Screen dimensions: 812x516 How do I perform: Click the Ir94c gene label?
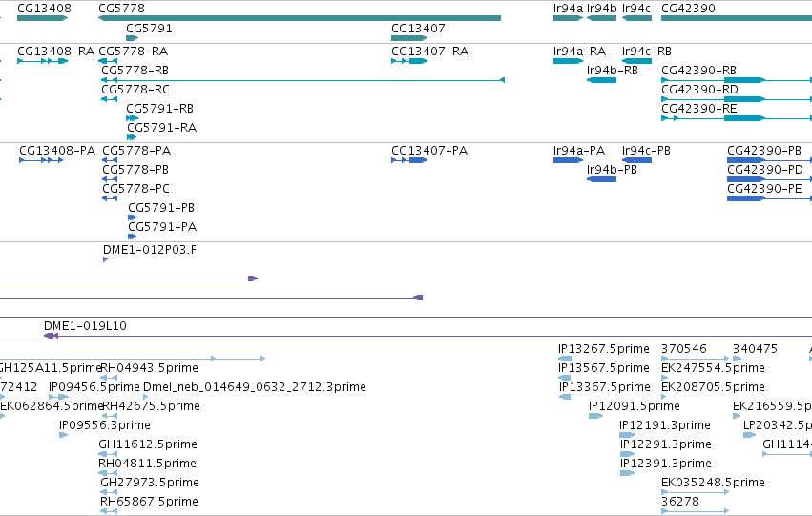pyautogui.click(x=635, y=9)
